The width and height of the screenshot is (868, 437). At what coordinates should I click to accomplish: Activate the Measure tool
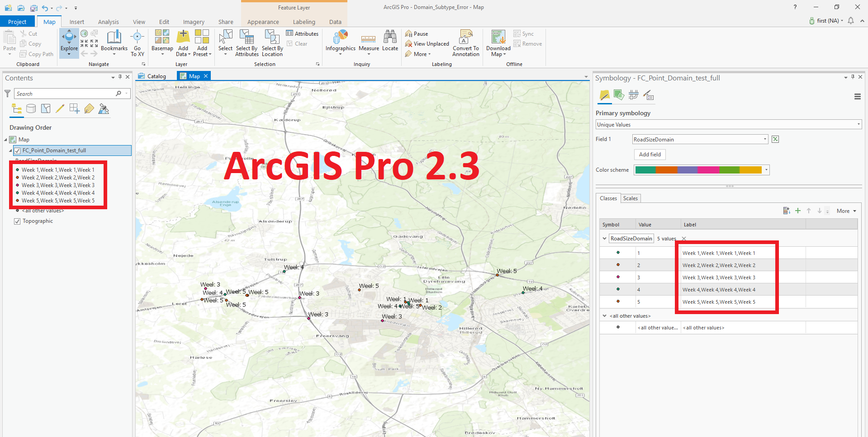click(369, 43)
